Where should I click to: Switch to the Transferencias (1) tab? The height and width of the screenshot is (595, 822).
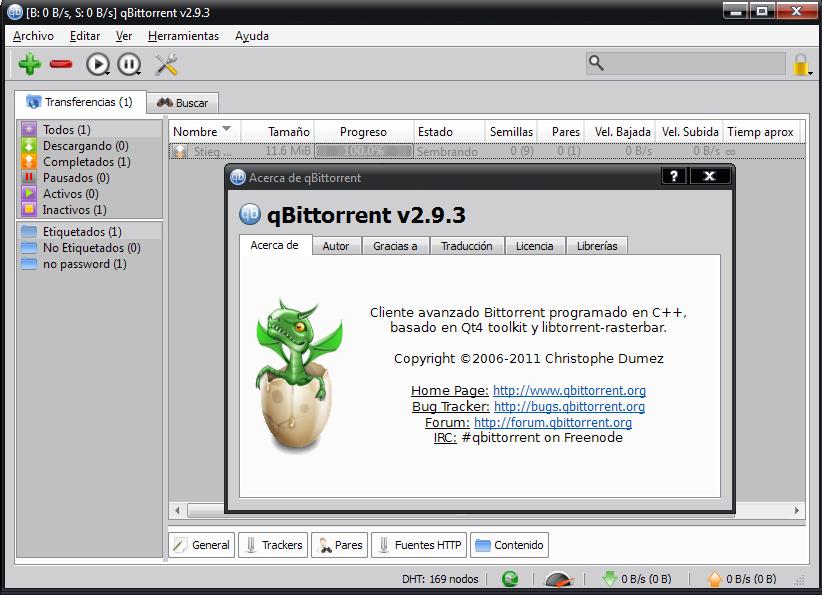[x=80, y=102]
